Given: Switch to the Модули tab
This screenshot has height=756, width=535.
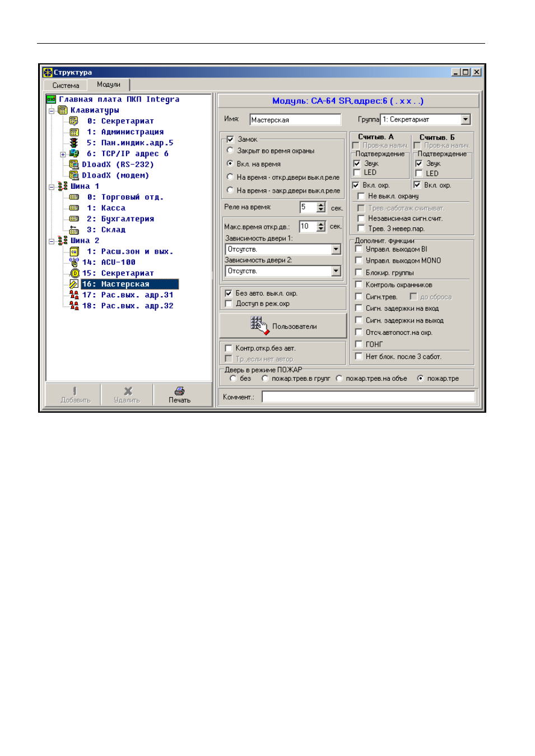Looking at the screenshot, I should 109,85.
